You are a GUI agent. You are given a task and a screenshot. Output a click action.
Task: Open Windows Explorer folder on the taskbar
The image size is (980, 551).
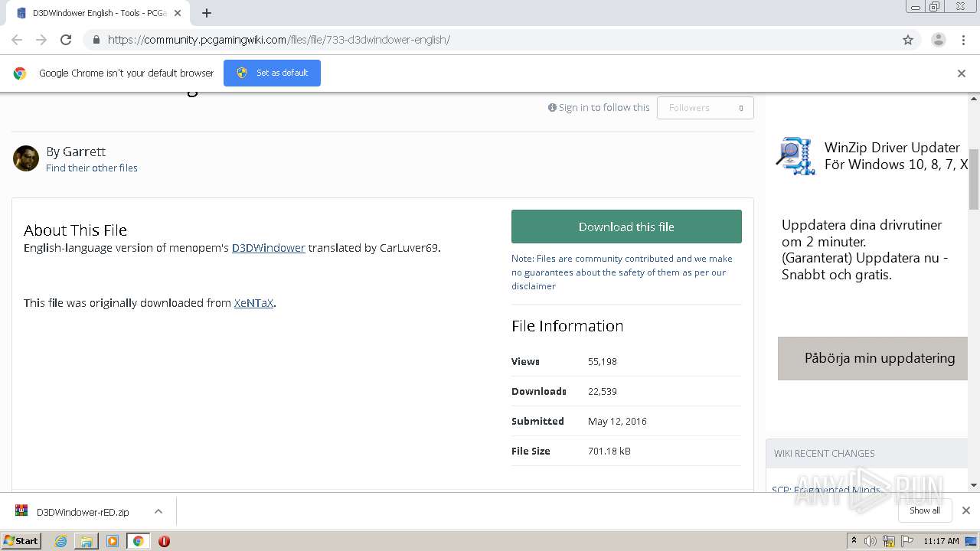(87, 541)
